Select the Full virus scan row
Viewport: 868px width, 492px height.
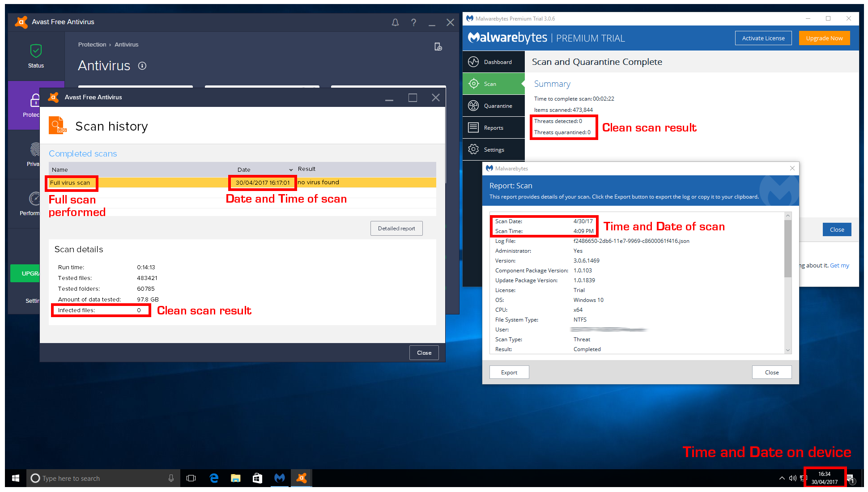point(242,182)
